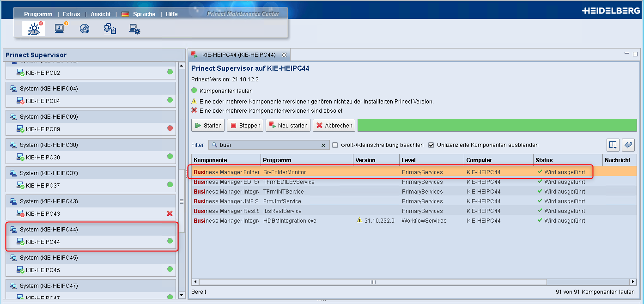Open the computer settings gear icon

135,29
